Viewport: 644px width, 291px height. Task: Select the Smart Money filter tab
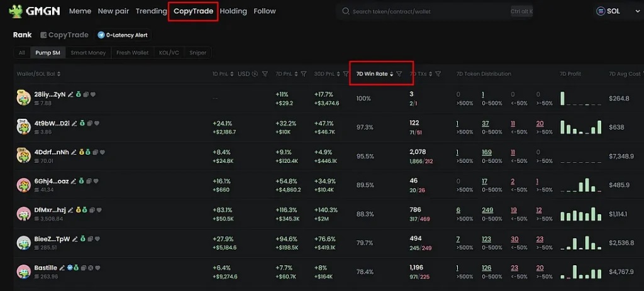pos(88,53)
